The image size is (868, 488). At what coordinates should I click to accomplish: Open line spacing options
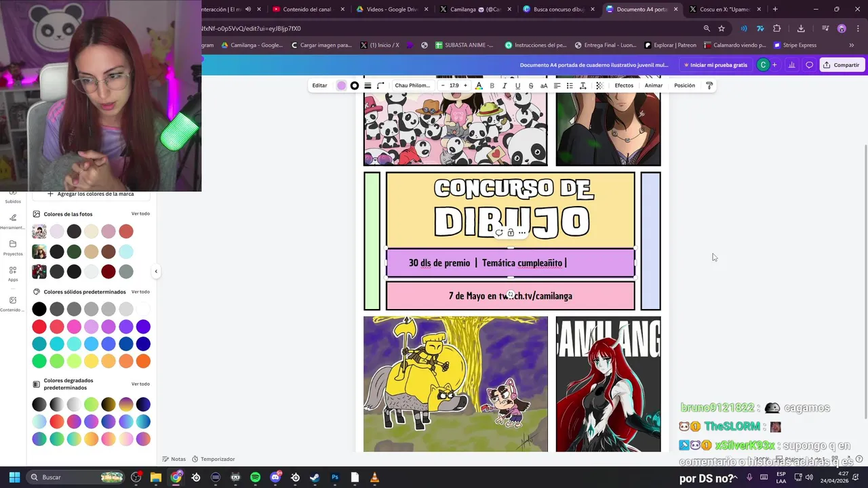pos(583,85)
